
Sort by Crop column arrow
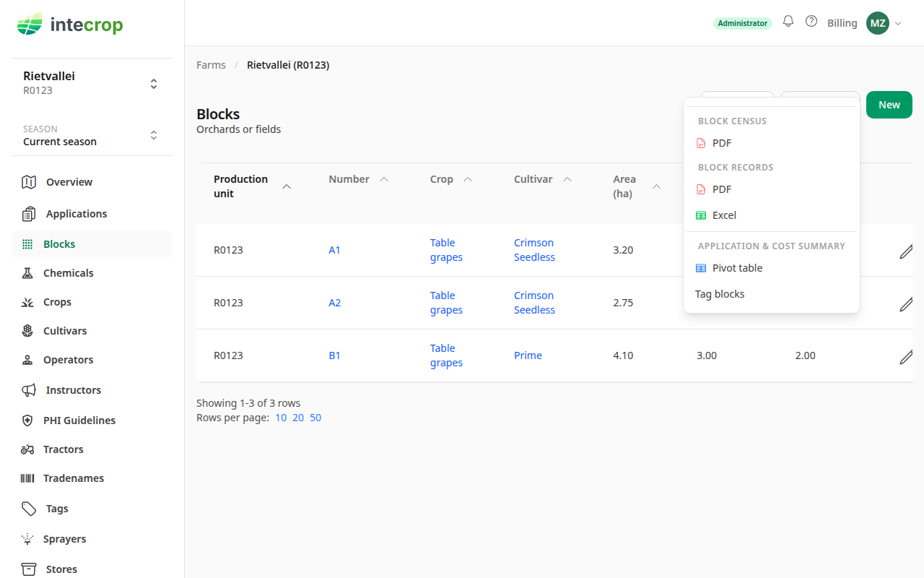click(468, 179)
